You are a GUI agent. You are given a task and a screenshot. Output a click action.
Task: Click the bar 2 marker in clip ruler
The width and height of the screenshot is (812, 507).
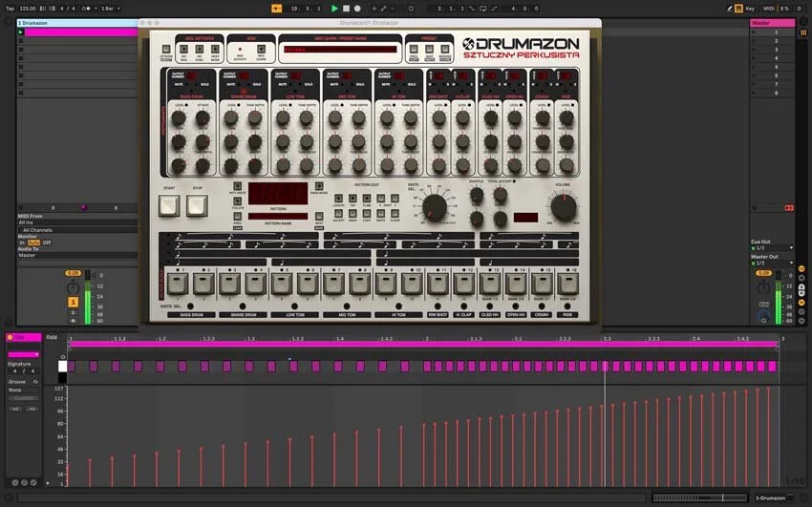[x=427, y=338]
